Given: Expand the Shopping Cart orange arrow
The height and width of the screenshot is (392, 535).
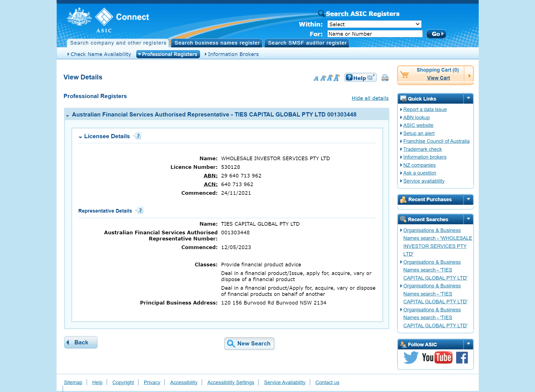Looking at the screenshot, I should coord(470,76).
